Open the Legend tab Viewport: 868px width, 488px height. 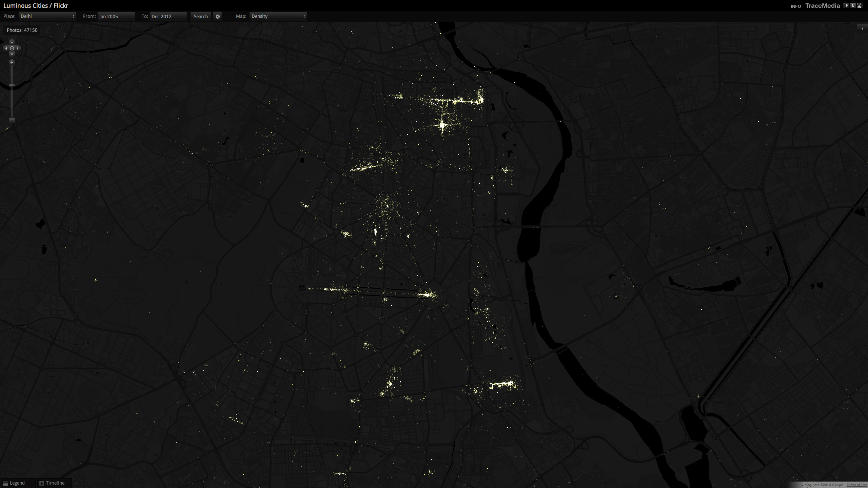(x=17, y=483)
